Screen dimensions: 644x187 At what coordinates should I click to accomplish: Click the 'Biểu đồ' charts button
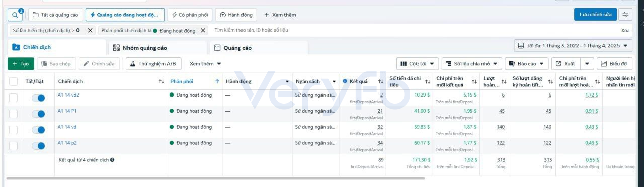coord(614,64)
